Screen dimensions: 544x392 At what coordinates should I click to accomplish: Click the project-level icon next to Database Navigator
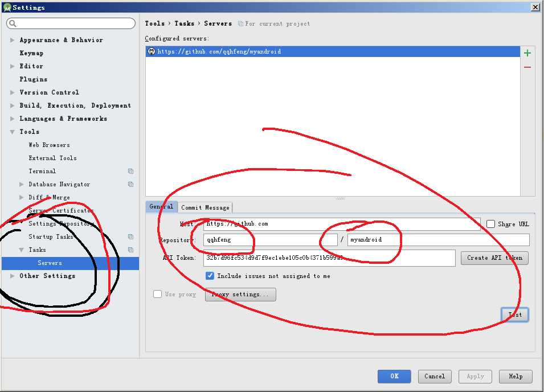130,184
